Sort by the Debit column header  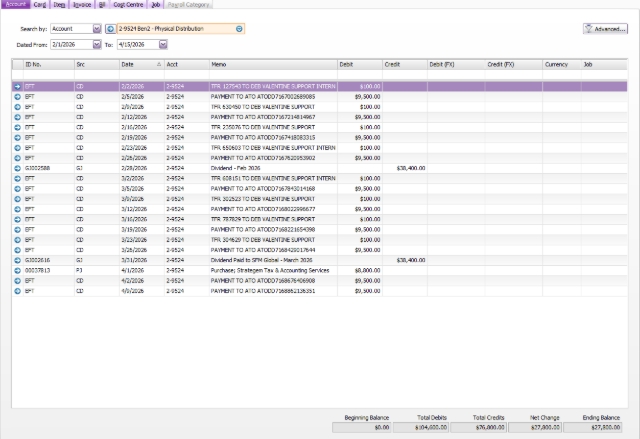click(360, 64)
